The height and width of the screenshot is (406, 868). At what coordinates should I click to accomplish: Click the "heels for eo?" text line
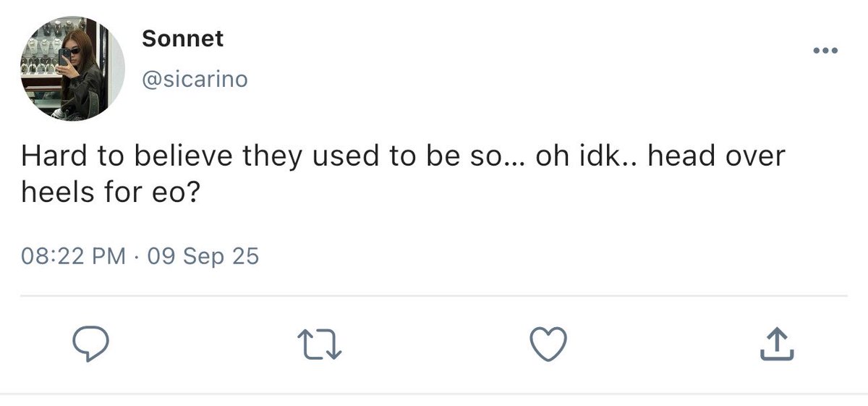point(110,195)
